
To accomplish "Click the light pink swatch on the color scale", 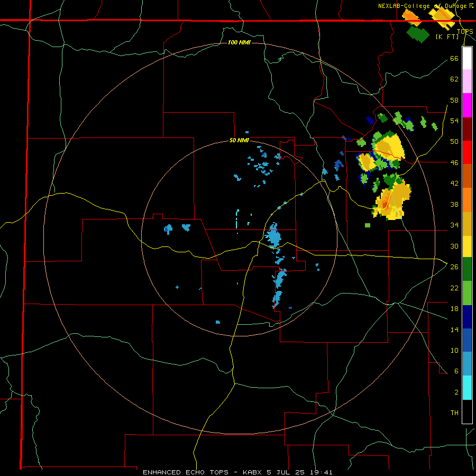I will point(467,81).
